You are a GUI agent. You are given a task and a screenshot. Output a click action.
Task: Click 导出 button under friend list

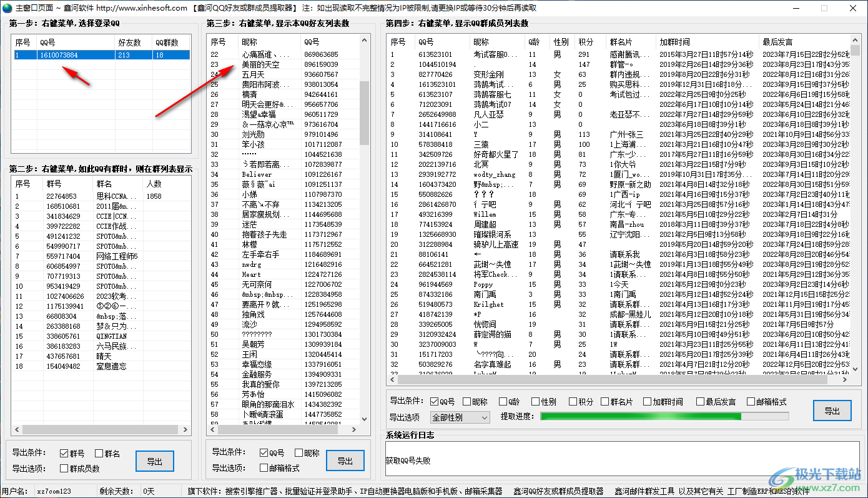coord(345,461)
